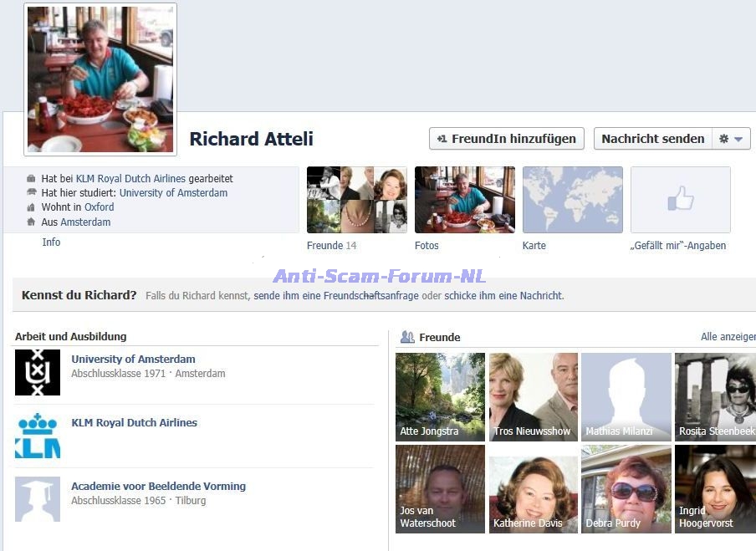Click Richard Atteli's profile picture
This screenshot has width=756, height=551.
100,79
